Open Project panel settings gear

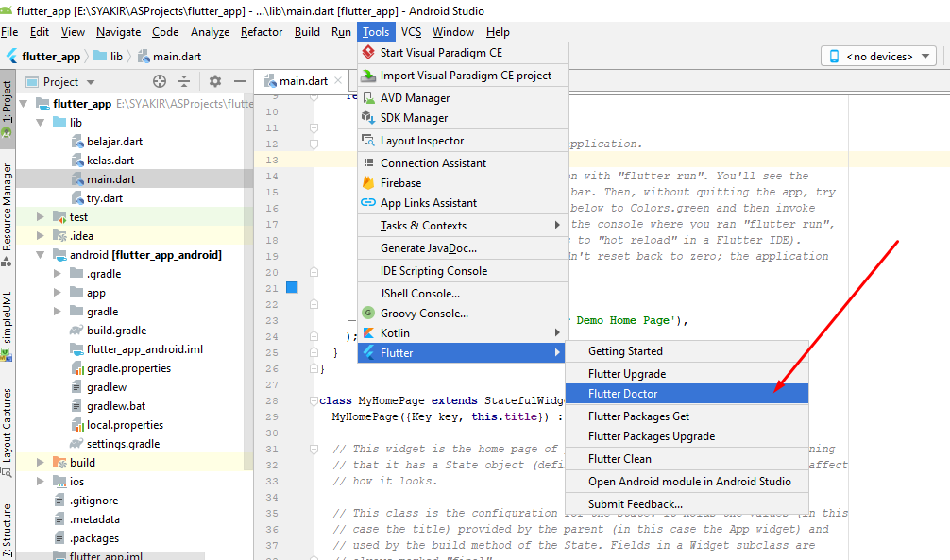(215, 81)
